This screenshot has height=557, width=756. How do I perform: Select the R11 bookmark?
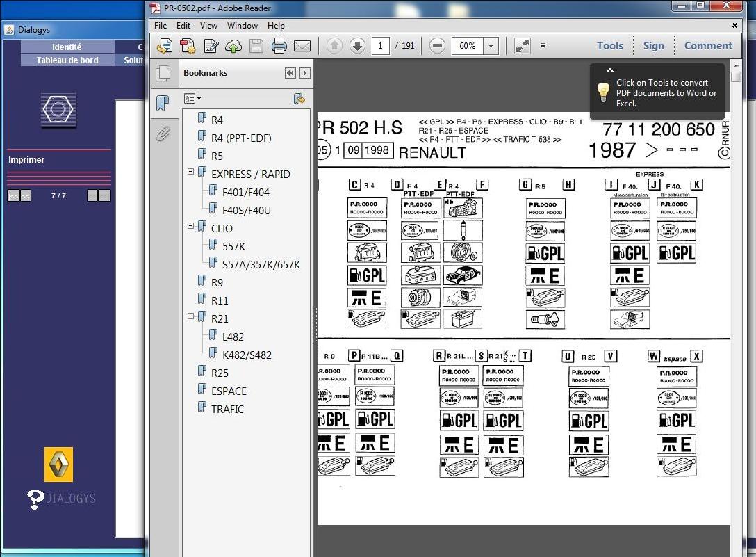[x=220, y=300]
